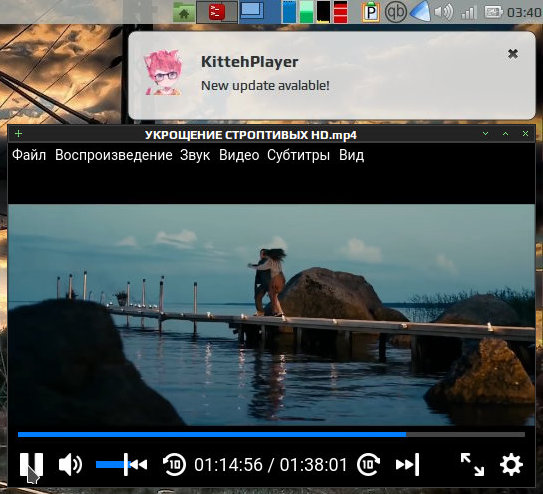543x494 pixels.
Task: Close the video player window
Action: 525,134
